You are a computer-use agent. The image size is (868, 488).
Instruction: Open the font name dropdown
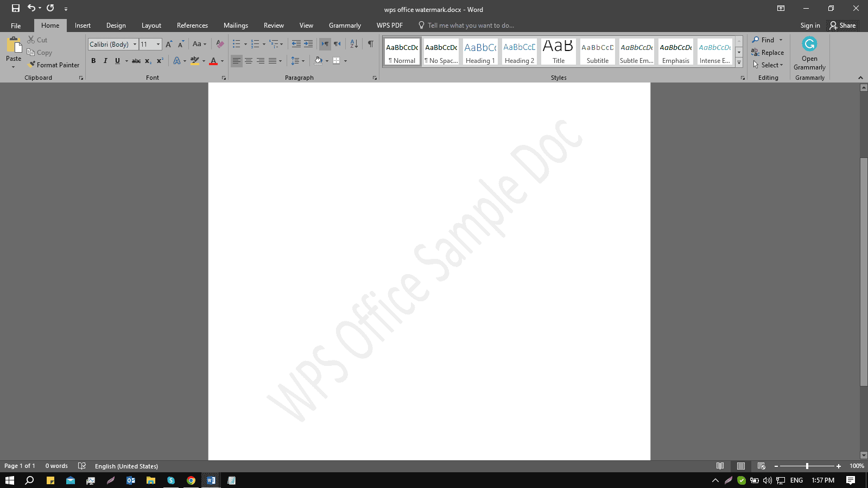(x=135, y=45)
